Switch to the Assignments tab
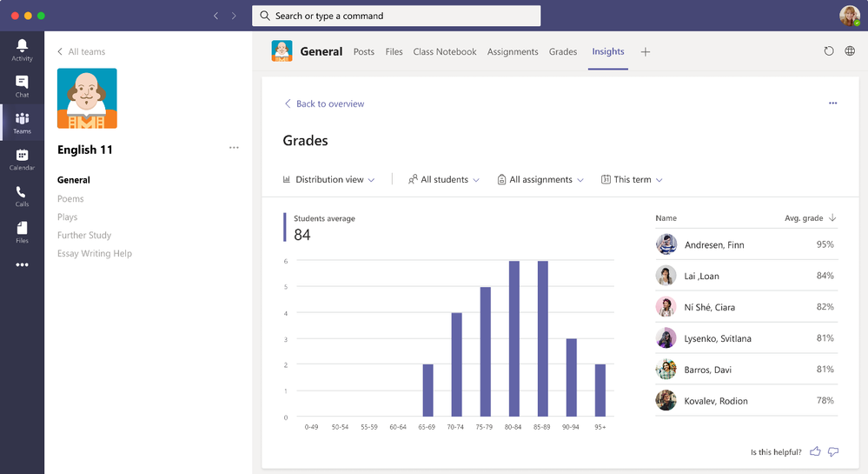The height and width of the screenshot is (474, 868). [x=513, y=52]
